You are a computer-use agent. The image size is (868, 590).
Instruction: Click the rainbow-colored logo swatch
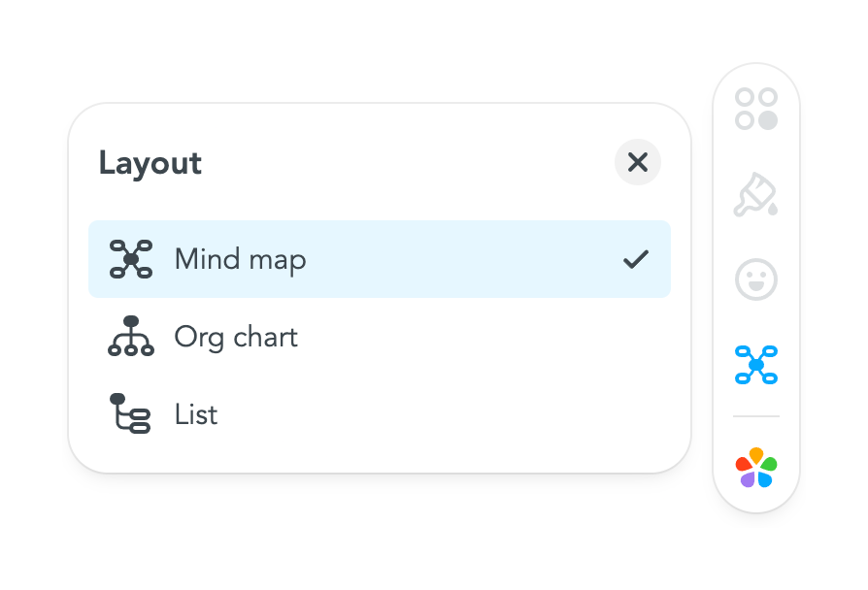(757, 469)
